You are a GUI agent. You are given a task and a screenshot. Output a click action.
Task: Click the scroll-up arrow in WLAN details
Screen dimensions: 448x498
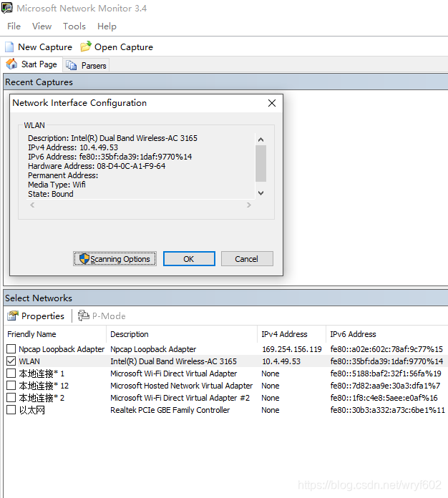pos(261,140)
